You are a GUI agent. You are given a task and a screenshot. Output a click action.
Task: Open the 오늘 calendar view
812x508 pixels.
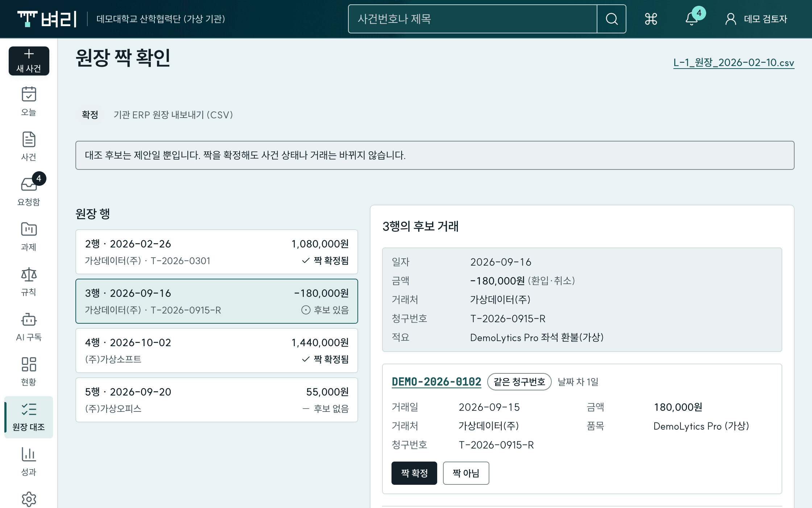coord(29,101)
